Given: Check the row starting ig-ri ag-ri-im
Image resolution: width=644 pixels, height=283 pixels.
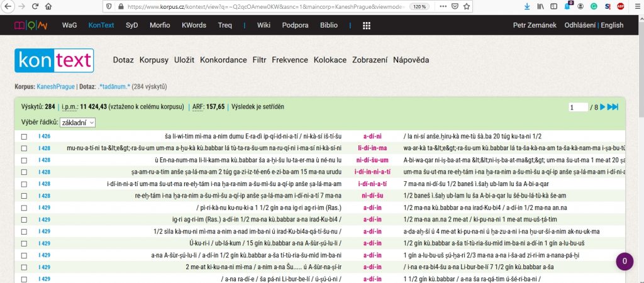Looking at the screenshot, I should (25, 219).
